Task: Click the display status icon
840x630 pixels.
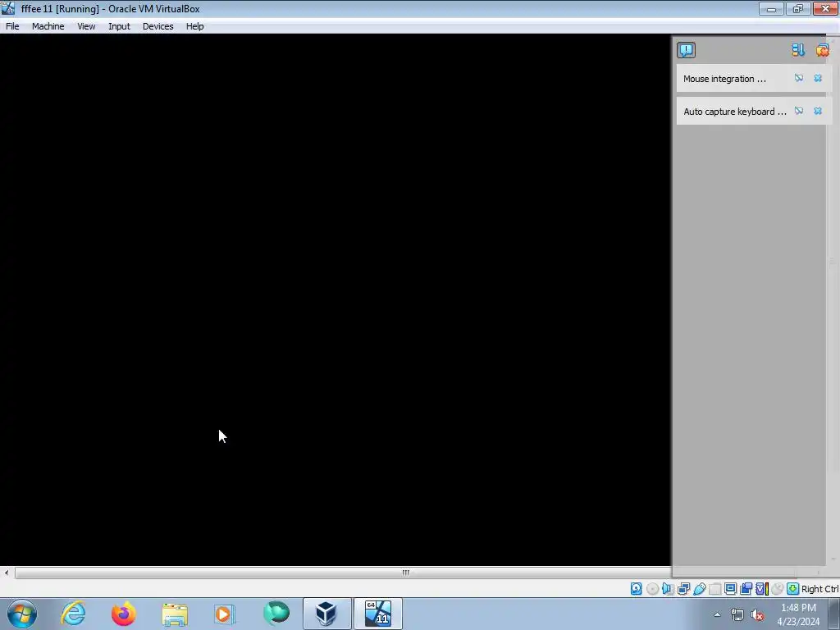Action: pyautogui.click(x=730, y=589)
